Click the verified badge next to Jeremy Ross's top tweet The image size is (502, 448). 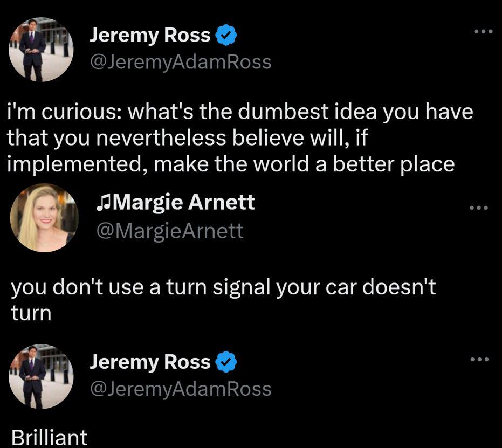point(224,35)
